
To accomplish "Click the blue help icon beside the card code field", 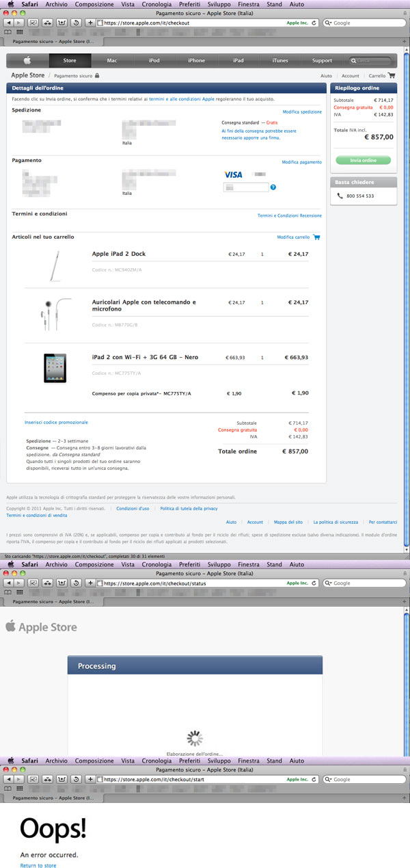I will pyautogui.click(x=273, y=187).
